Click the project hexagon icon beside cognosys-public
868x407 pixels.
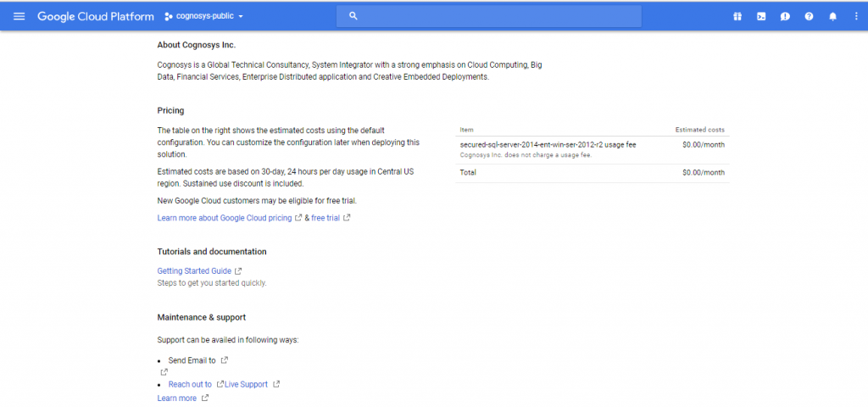(169, 16)
